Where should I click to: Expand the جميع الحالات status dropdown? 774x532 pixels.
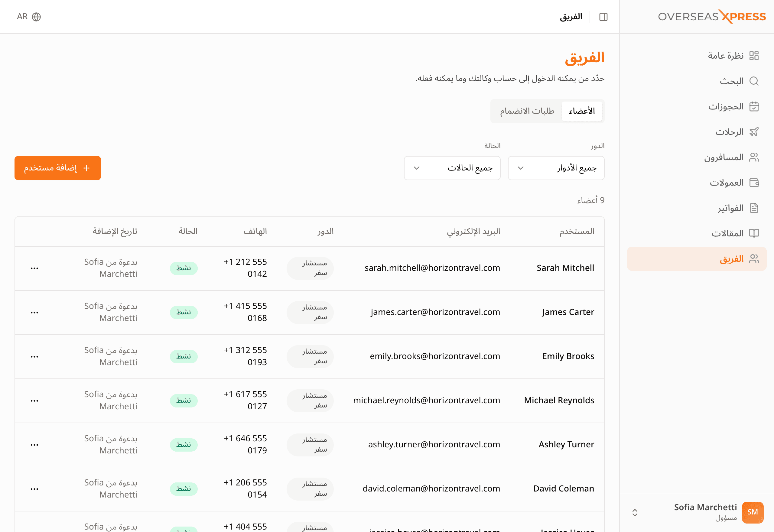(x=452, y=168)
